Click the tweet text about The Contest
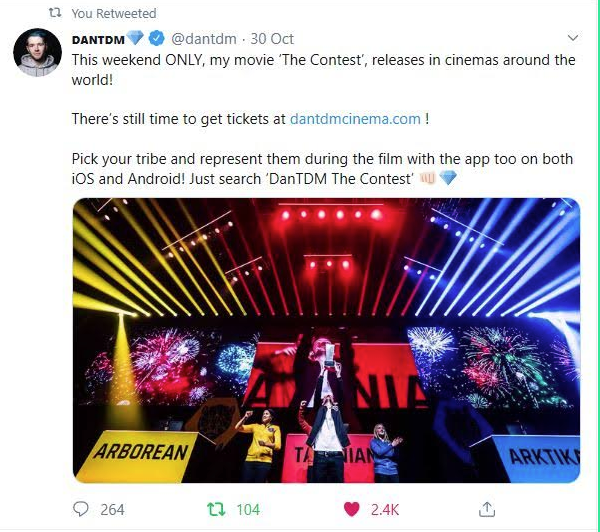 tap(323, 119)
